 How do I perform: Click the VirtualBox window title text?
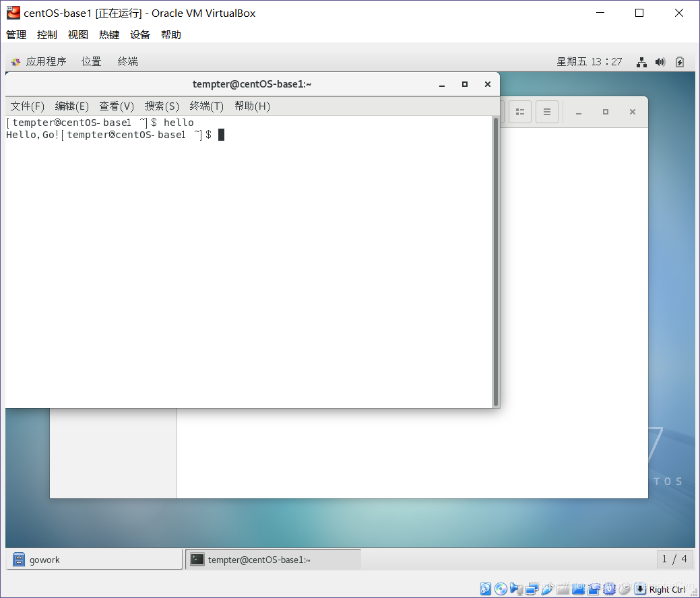pos(139,13)
